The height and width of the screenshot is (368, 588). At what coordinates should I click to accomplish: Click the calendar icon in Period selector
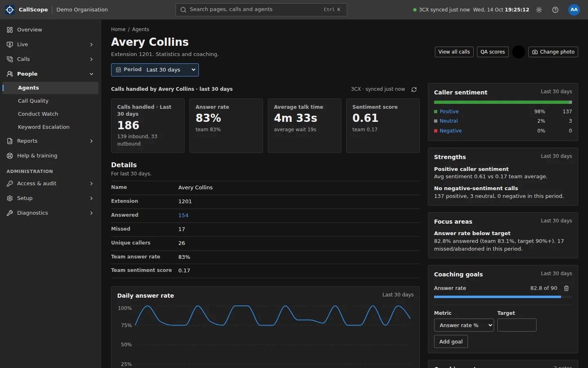pos(118,70)
